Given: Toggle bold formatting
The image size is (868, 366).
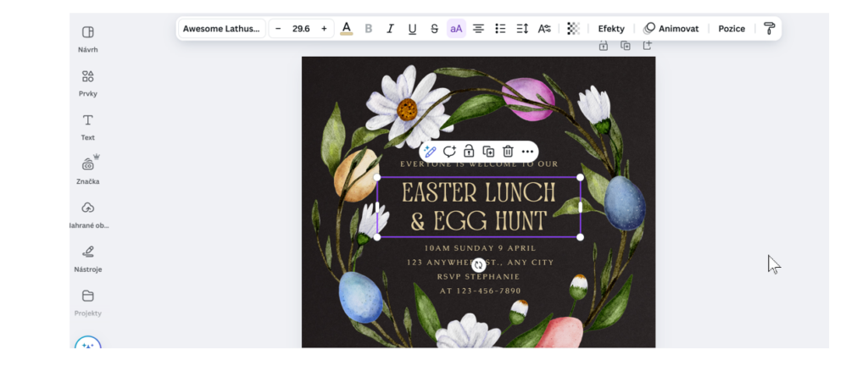Looking at the screenshot, I should (369, 29).
